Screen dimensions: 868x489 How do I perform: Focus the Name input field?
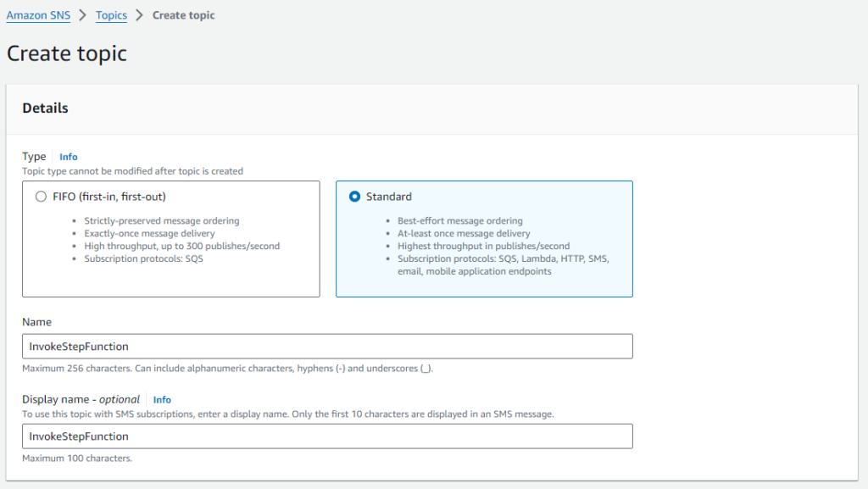[x=327, y=347]
